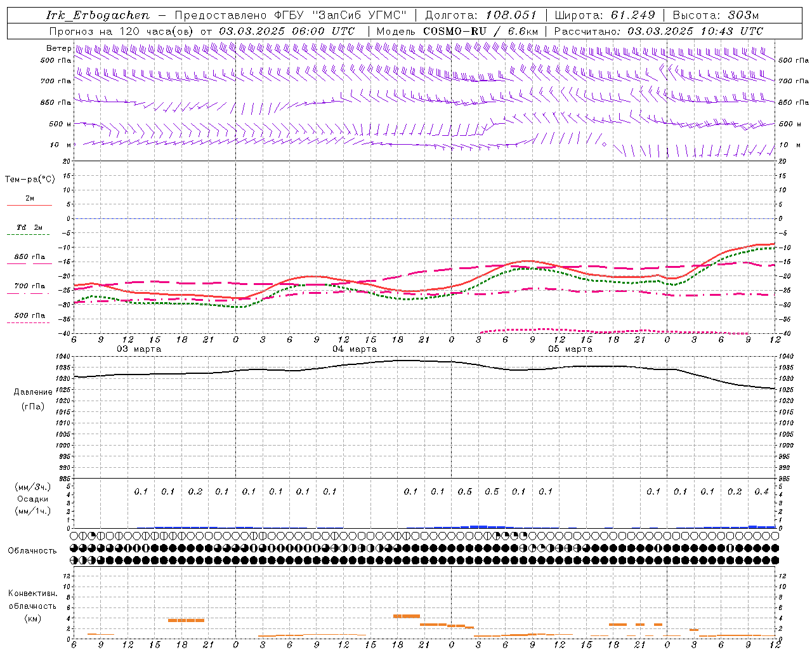Click the 0.4 precipitation value
The height and width of the screenshot is (650, 812).
tap(761, 491)
